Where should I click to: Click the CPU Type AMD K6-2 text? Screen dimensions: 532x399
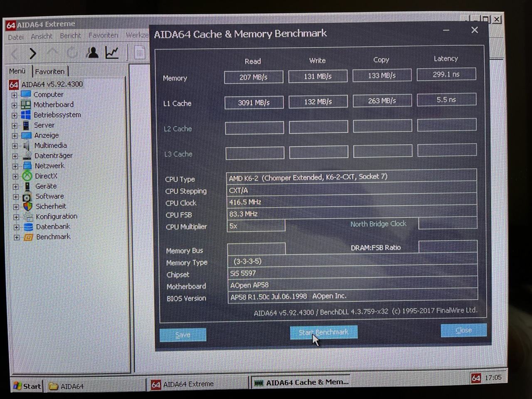tap(308, 177)
